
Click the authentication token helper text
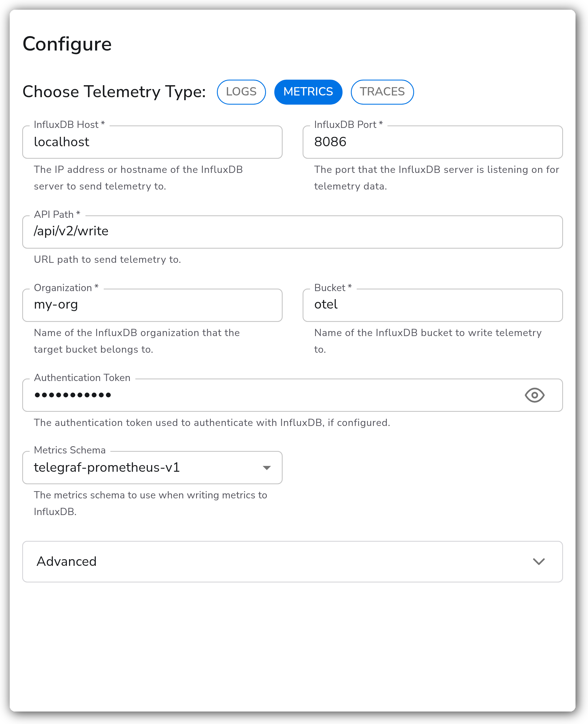(212, 422)
